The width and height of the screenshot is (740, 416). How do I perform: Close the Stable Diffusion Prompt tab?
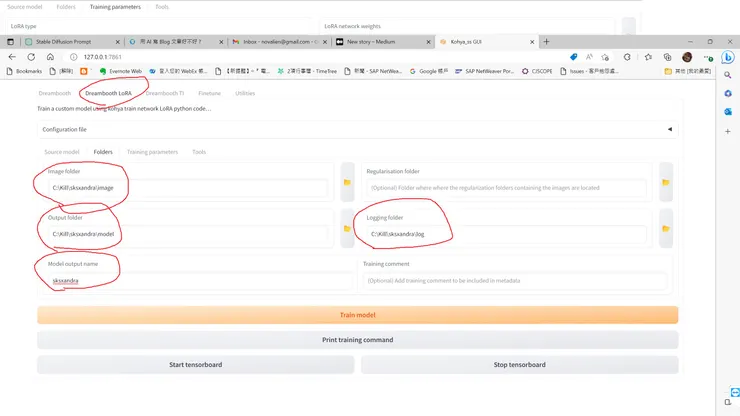tap(118, 42)
